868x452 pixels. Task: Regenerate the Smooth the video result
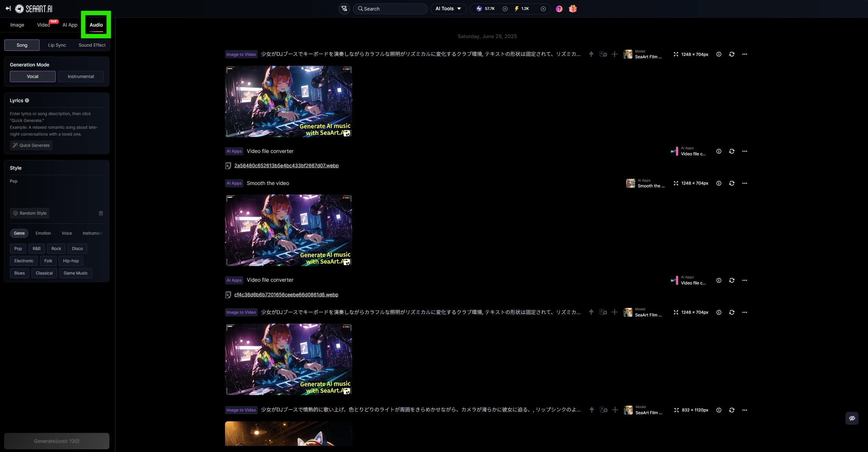coord(732,183)
